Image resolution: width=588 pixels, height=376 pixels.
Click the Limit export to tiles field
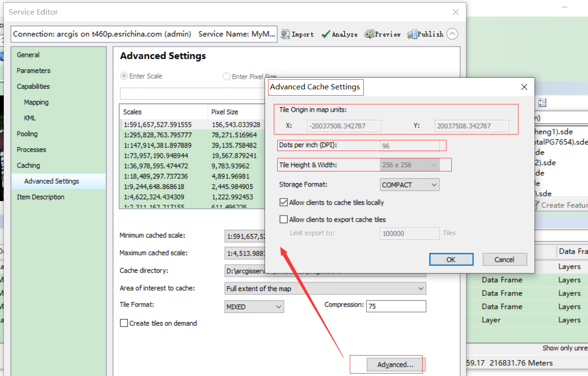click(410, 233)
